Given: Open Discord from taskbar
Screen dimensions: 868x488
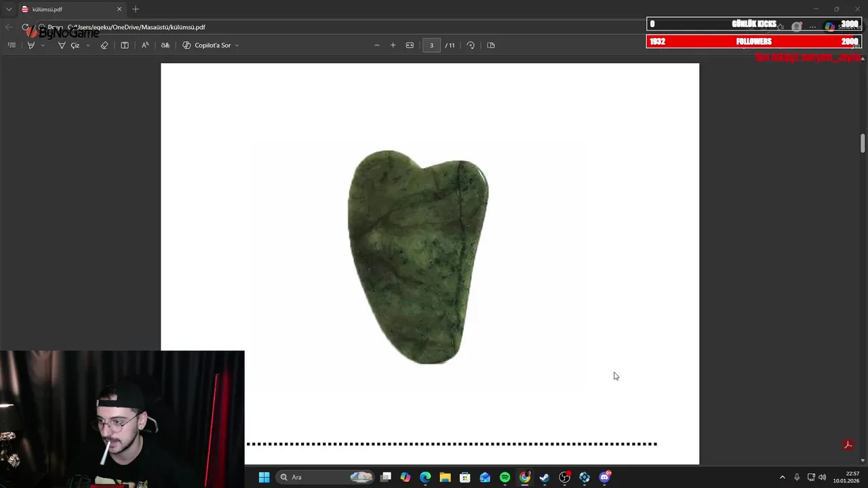Looking at the screenshot, I should pos(605,477).
